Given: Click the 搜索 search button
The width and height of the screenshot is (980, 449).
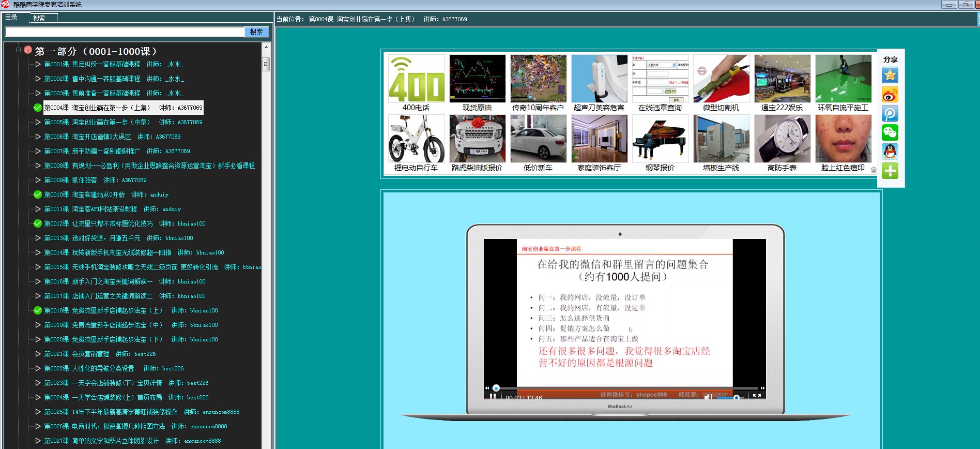Looking at the screenshot, I should (x=256, y=32).
